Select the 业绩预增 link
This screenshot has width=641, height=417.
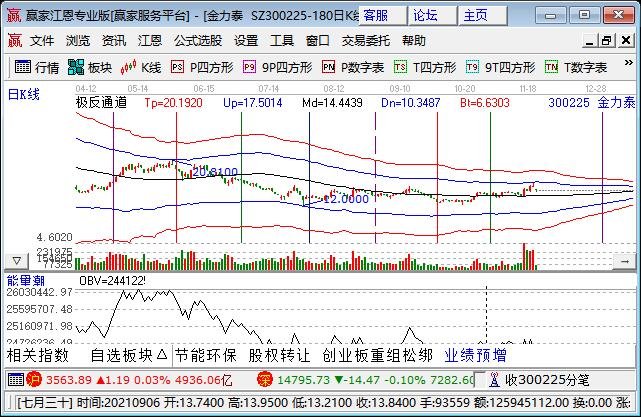click(x=475, y=355)
